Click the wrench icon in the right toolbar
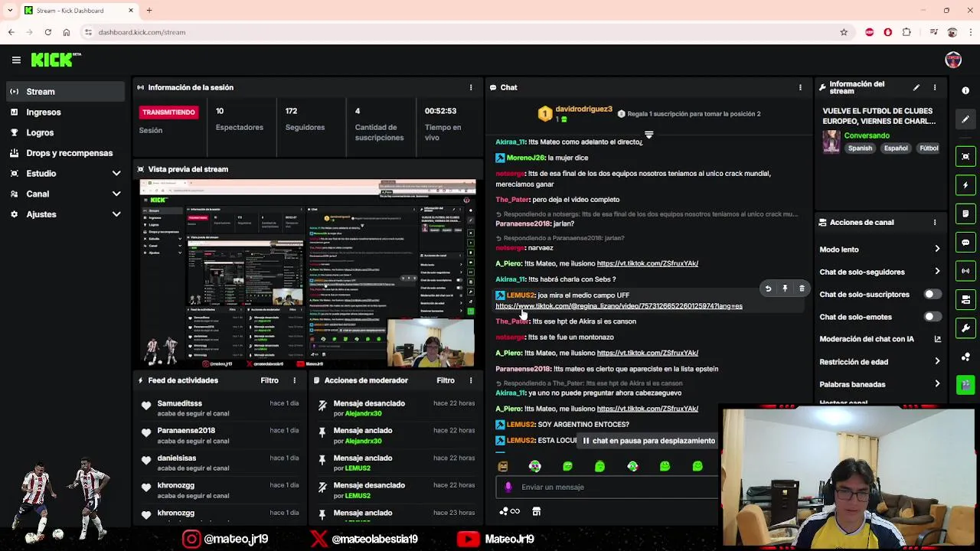The width and height of the screenshot is (980, 551). pyautogui.click(x=965, y=328)
